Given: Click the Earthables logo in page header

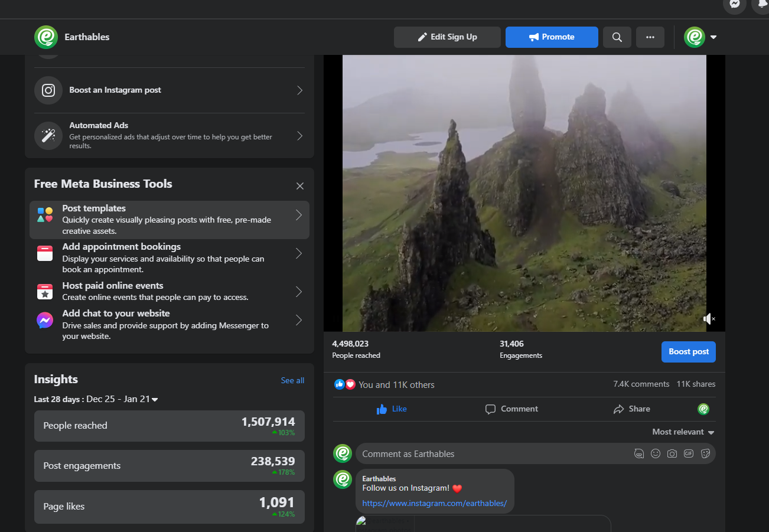Looking at the screenshot, I should 46,37.
